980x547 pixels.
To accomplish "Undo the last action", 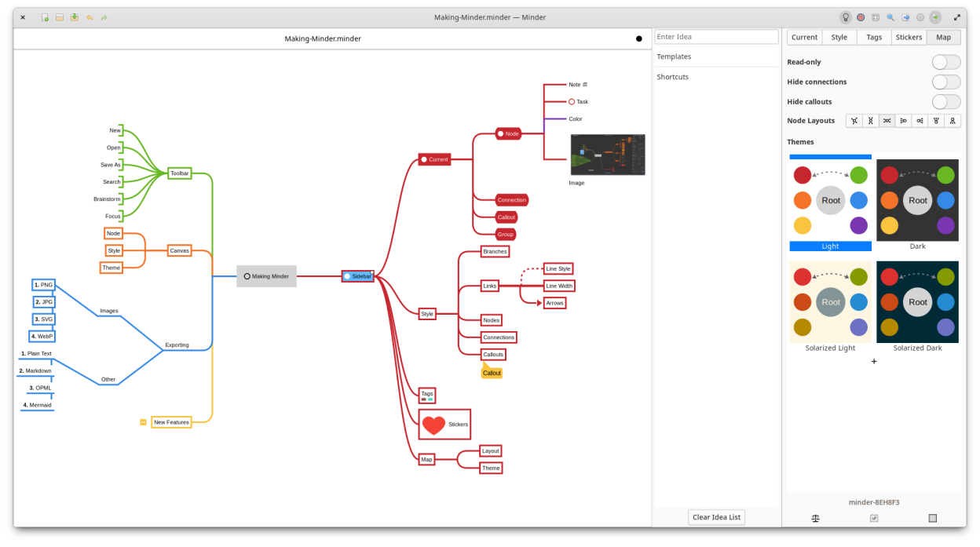I will (x=90, y=17).
